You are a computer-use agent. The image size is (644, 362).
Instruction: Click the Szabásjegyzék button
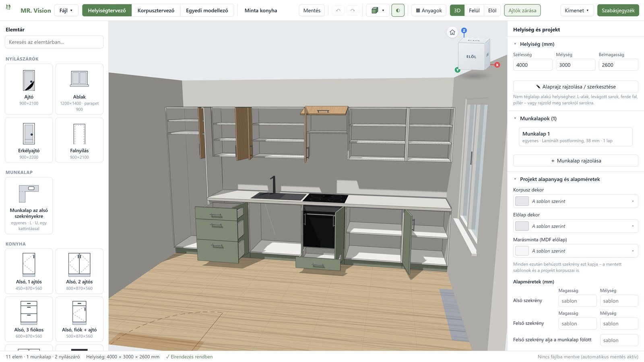pyautogui.click(x=618, y=10)
